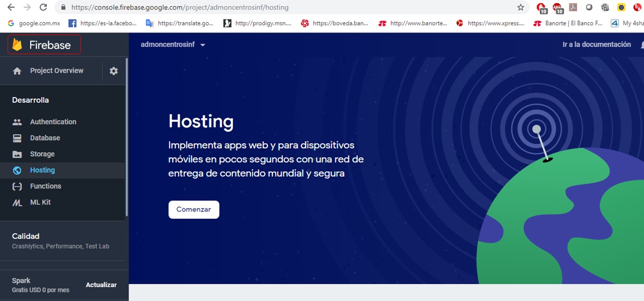Click the Database icon in sidebar
The height and width of the screenshot is (301, 644).
(17, 138)
